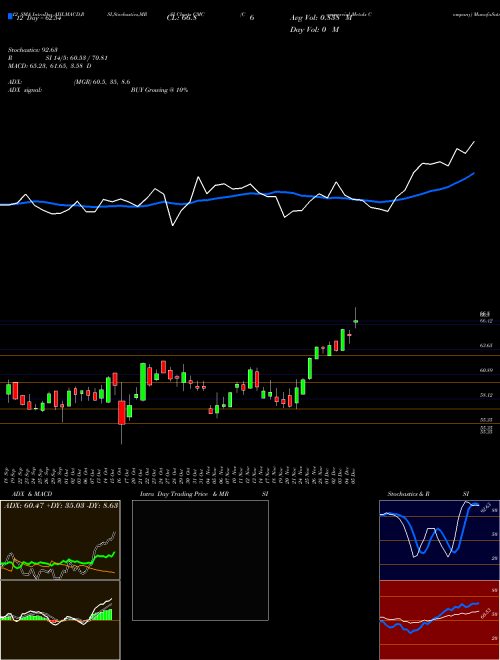This screenshot has width=500, height=660.
Task: Click the large red candle with longest lower wick
Action: point(122,412)
